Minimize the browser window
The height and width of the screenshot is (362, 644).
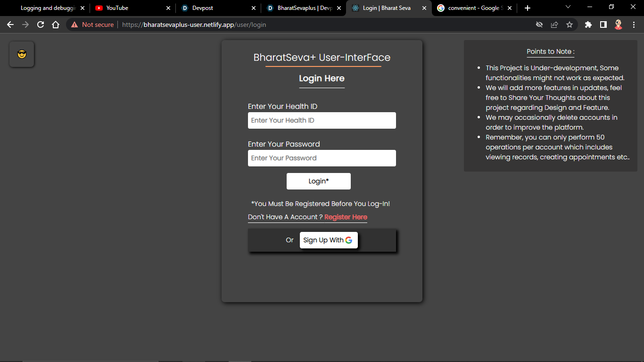[590, 7]
